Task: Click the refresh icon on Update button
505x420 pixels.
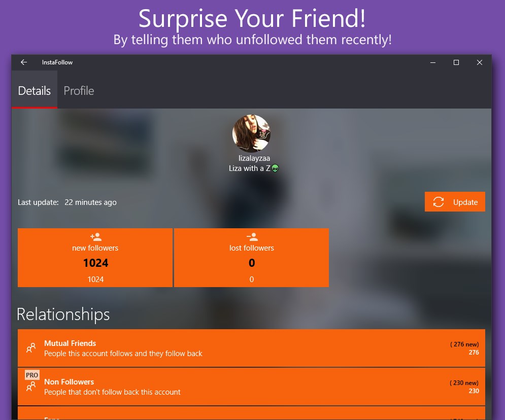Action: point(438,202)
